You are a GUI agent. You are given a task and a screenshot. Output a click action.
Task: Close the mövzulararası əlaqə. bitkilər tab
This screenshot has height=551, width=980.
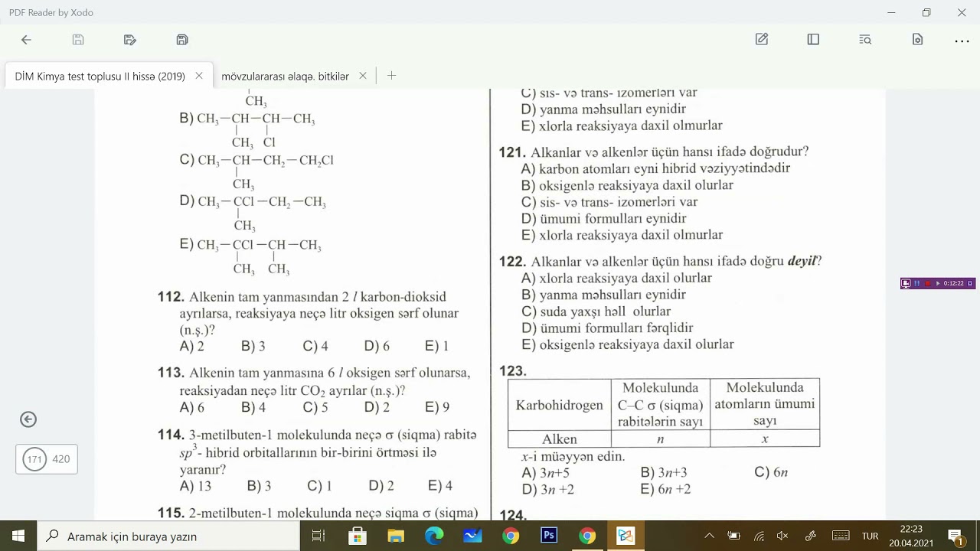(x=363, y=76)
